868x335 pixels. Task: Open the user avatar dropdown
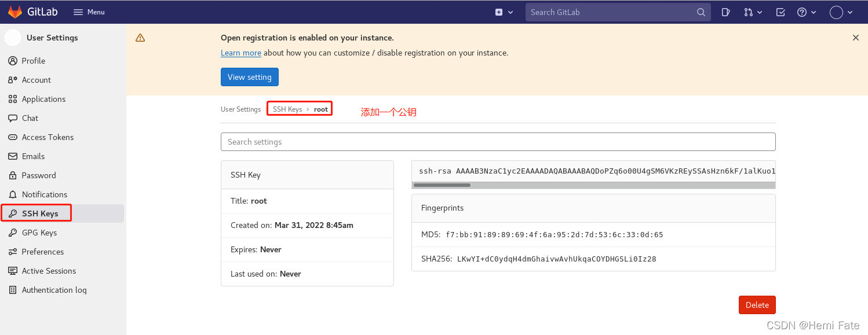coord(841,12)
